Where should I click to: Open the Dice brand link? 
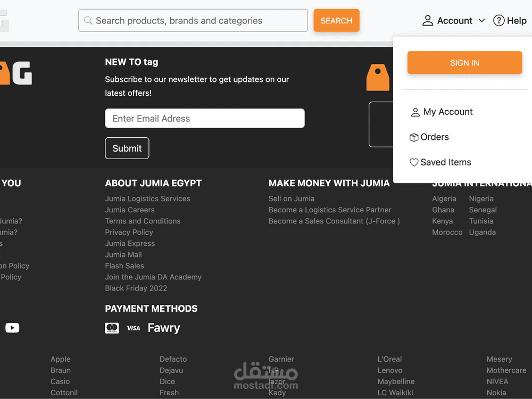point(167,381)
